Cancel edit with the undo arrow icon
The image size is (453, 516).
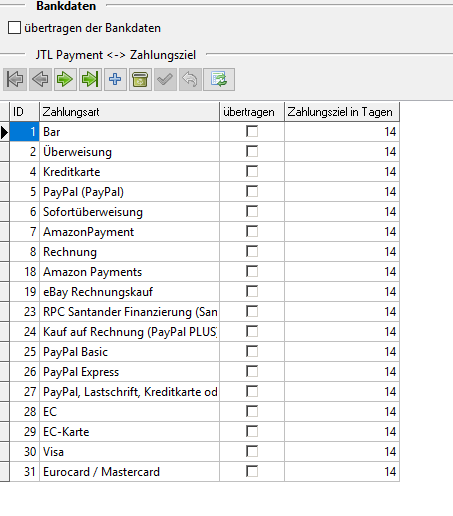tap(190, 79)
